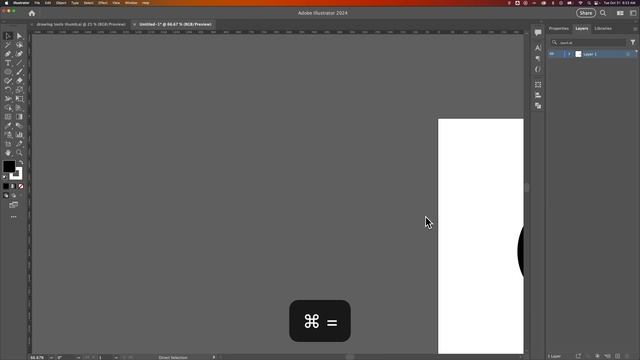
Task: Switch to Draw Behind mode
Action: 13,196
